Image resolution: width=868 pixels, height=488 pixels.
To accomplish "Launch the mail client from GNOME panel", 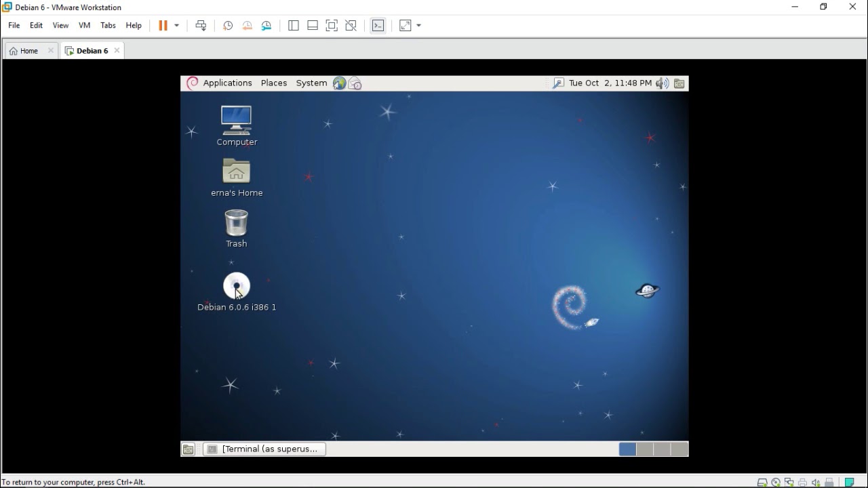I will click(x=355, y=83).
